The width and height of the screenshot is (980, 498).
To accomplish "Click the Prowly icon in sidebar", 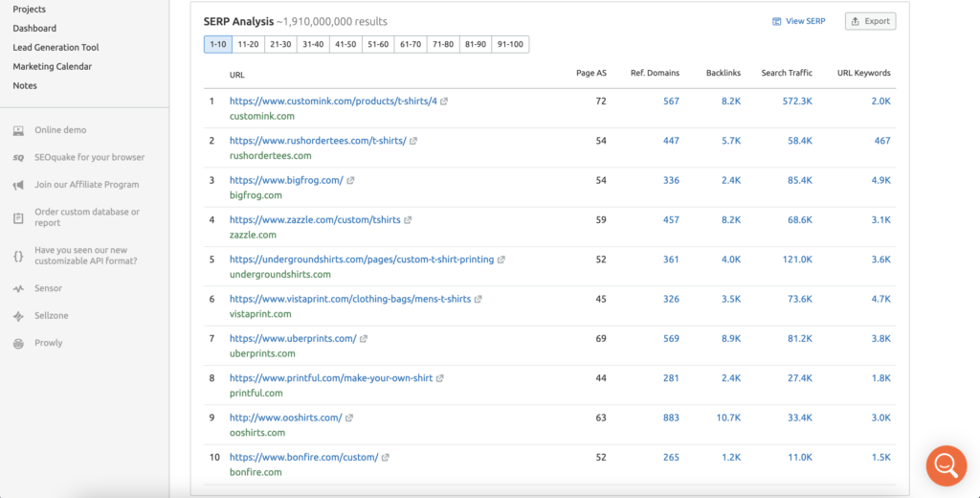I will point(19,344).
